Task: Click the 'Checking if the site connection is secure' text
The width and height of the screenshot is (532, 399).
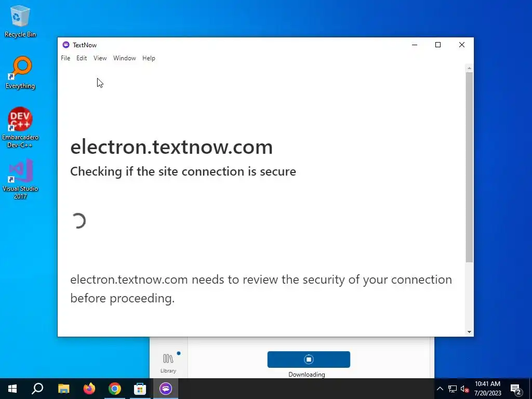Action: (183, 171)
